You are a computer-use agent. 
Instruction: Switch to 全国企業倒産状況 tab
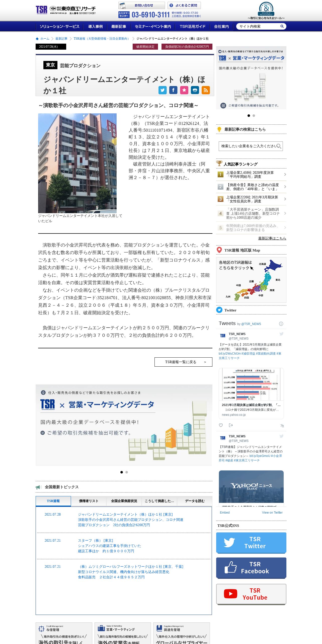(x=124, y=501)
